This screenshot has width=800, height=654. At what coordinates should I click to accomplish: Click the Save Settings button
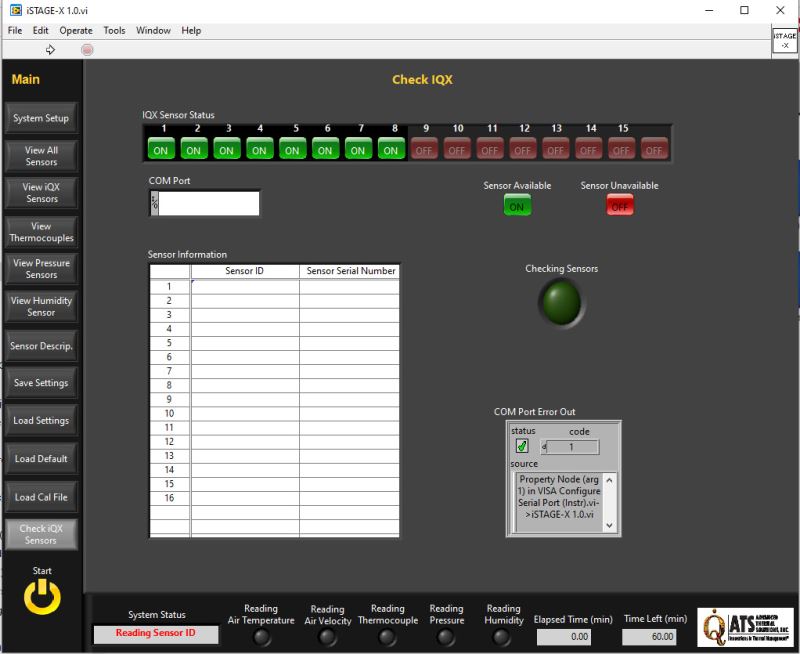[41, 383]
